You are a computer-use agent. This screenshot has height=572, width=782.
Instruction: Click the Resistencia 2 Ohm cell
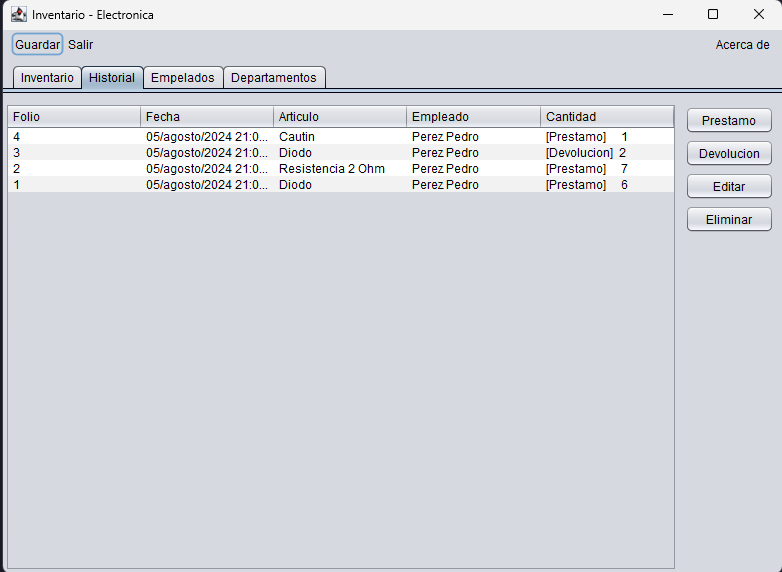click(340, 169)
